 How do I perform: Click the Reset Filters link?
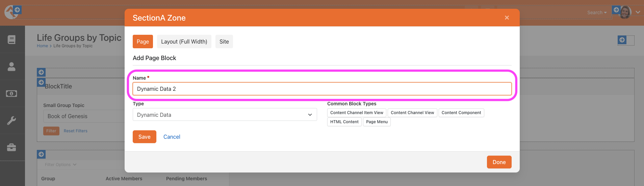coord(76,131)
